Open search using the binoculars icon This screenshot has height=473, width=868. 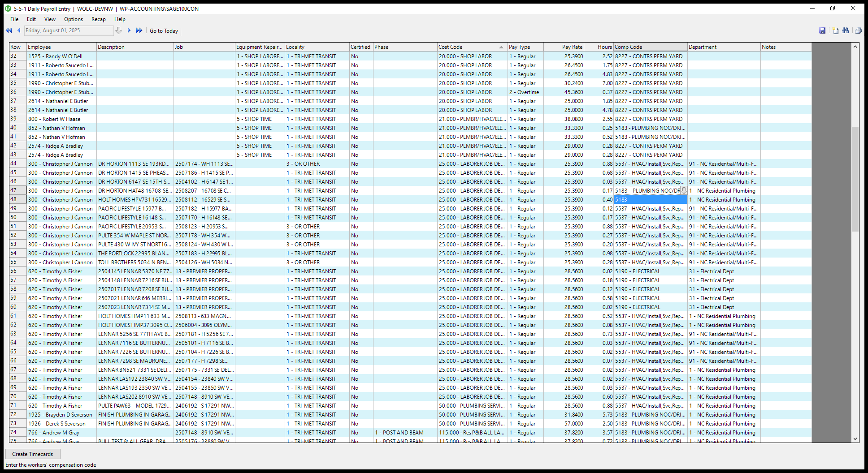[x=846, y=30]
